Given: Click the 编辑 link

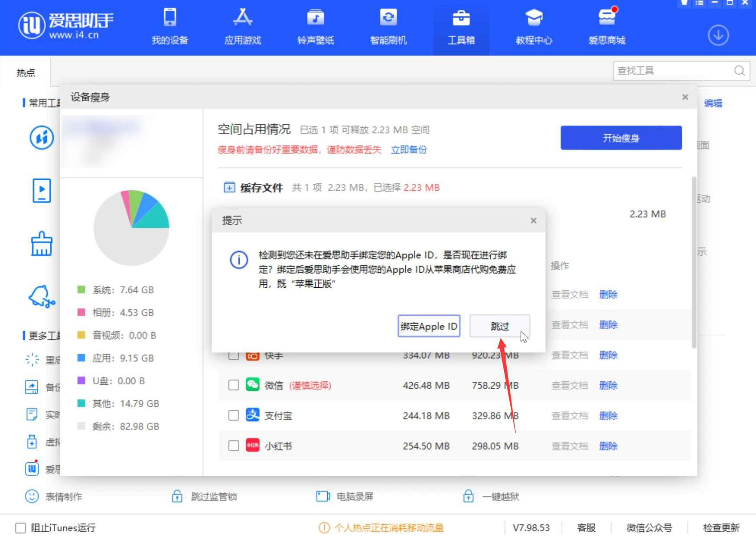Looking at the screenshot, I should point(713,103).
